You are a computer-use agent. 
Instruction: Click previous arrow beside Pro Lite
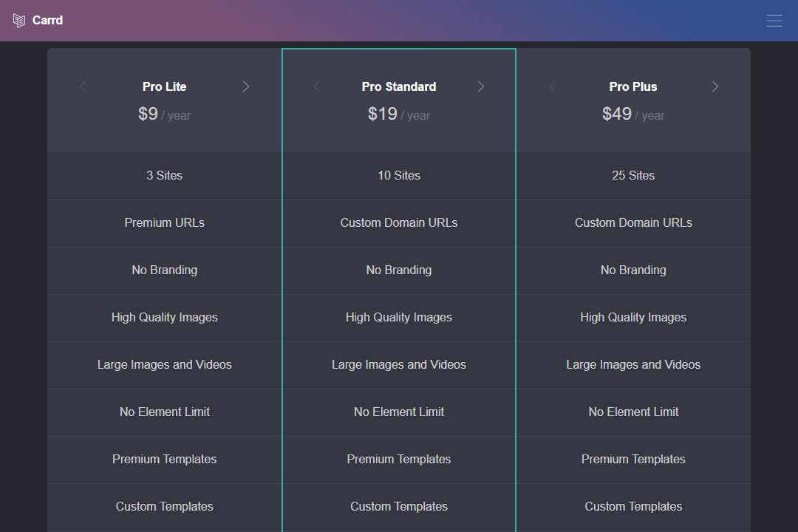point(83,86)
